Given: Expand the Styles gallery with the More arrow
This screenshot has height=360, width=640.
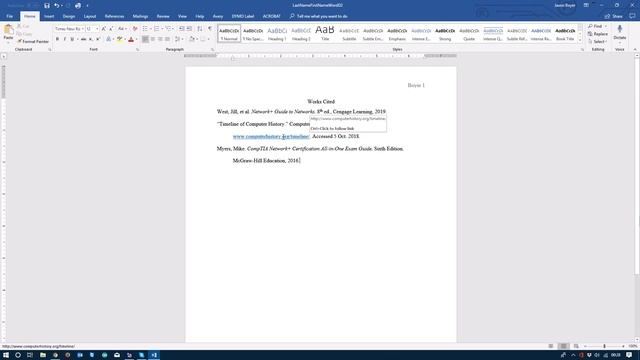Looking at the screenshot, I should (x=580, y=40).
